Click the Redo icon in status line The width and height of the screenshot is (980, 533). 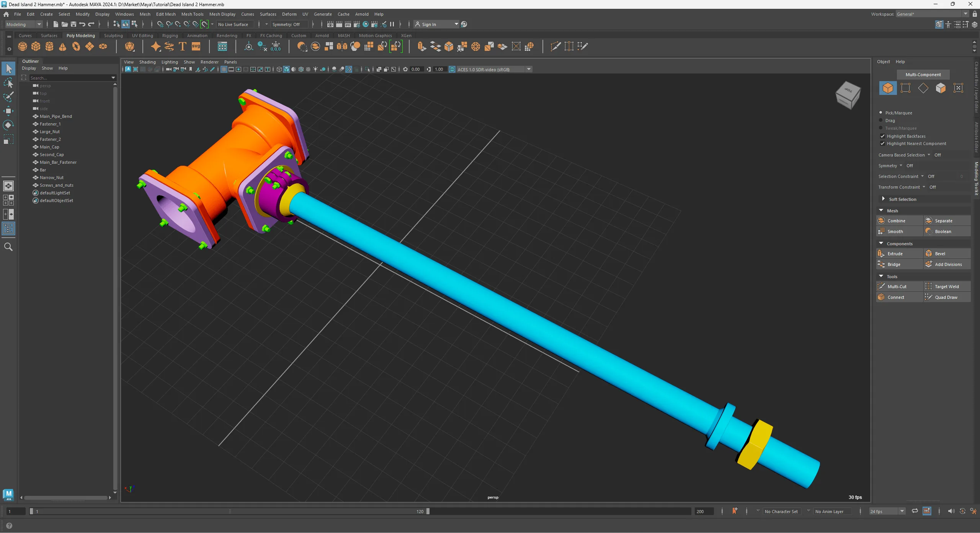(x=91, y=24)
